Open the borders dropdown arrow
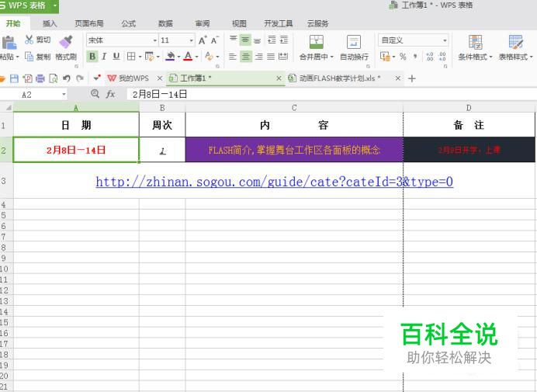The height and width of the screenshot is (392, 537). tap(140, 57)
